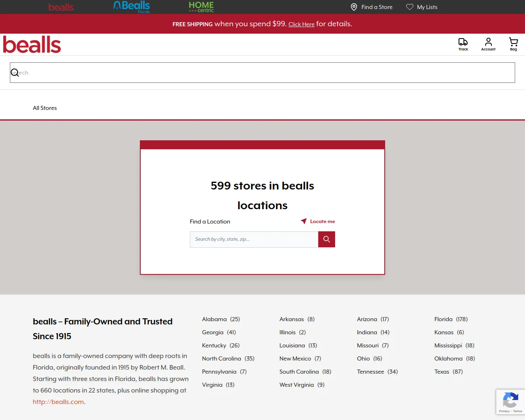
Task: Focus the top site search field
Action: click(x=262, y=73)
